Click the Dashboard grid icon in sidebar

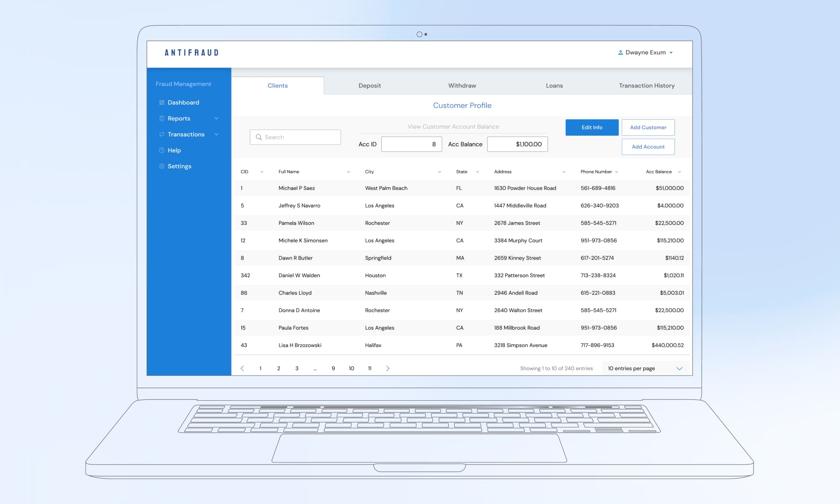pos(162,102)
